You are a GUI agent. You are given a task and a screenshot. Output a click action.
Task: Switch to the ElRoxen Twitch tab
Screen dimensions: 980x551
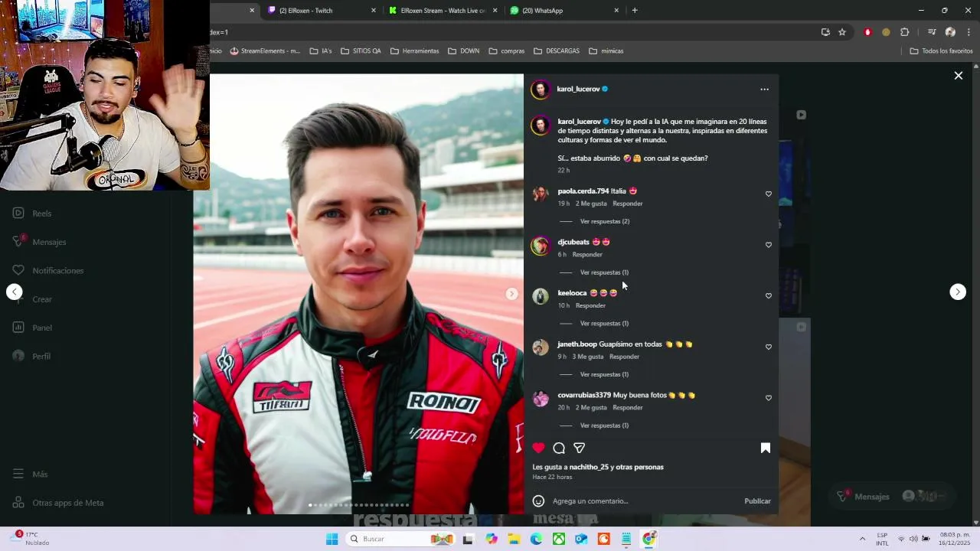click(x=322, y=11)
